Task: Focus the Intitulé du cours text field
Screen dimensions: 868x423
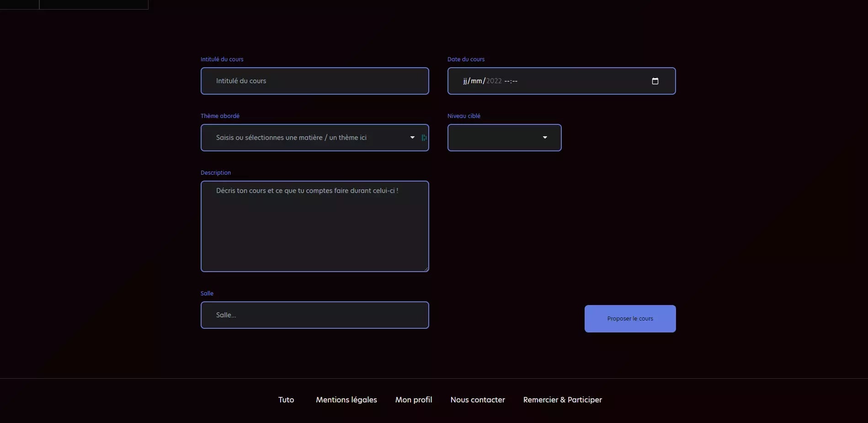Action: pos(314,81)
